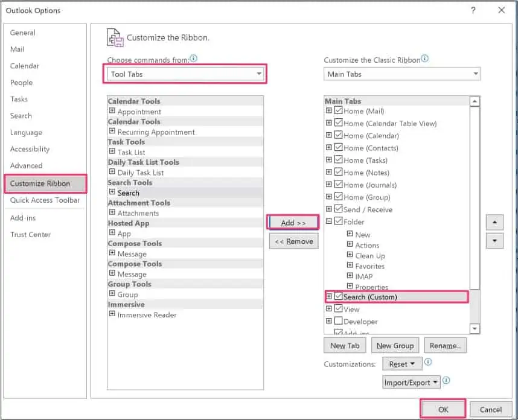Confirm with the OK button
This screenshot has width=518, height=420.
tap(443, 409)
